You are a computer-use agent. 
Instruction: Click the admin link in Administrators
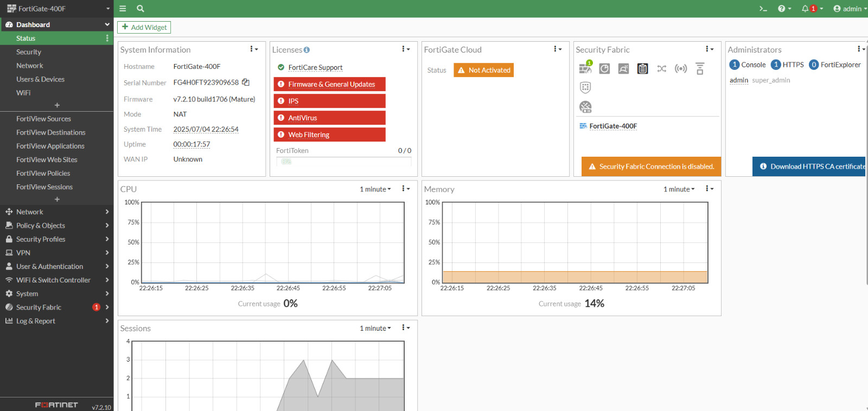pos(739,80)
